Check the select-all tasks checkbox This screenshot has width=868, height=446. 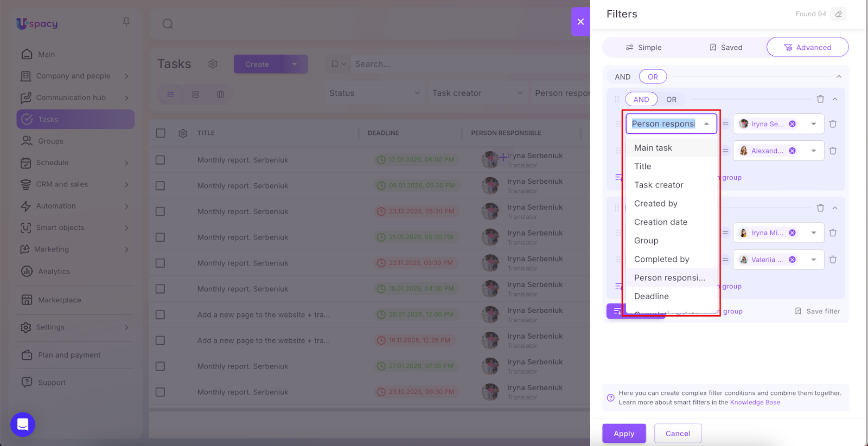point(161,133)
